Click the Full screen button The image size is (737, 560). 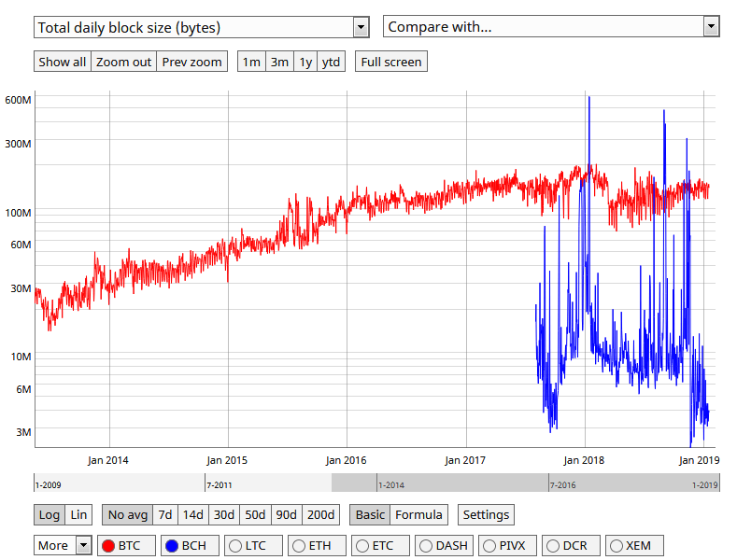coord(391,63)
